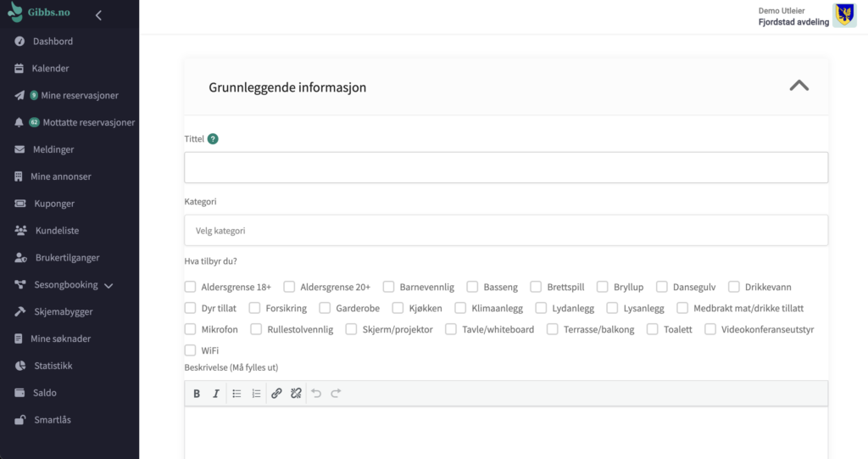Screen dimensions: 868x459
Task: Open the Velg kategori dropdown
Action: [505, 230]
